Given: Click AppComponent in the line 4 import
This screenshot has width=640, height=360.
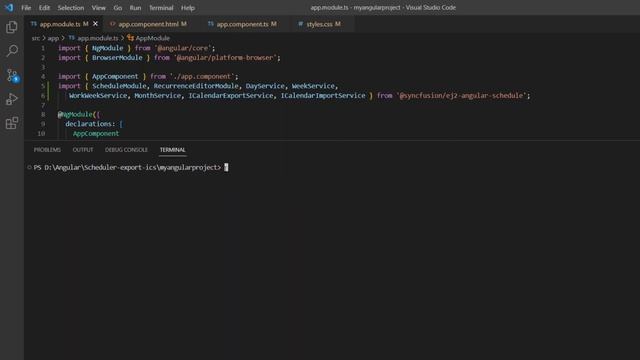Looking at the screenshot, I should [x=115, y=76].
